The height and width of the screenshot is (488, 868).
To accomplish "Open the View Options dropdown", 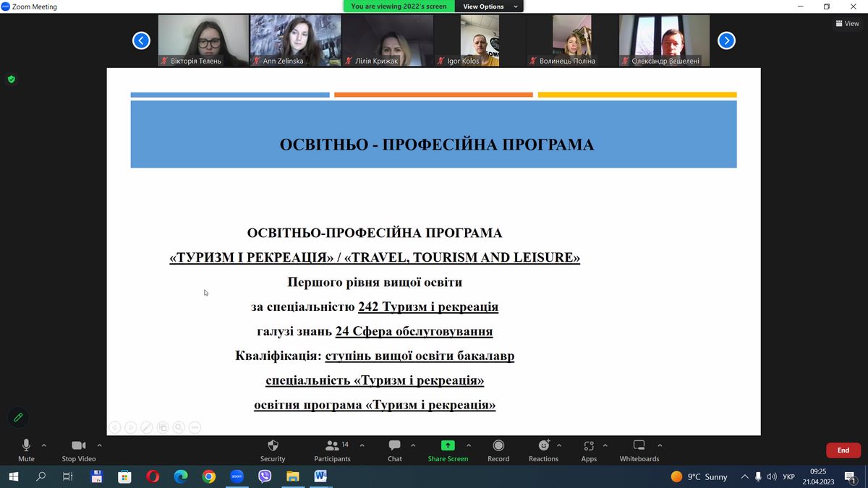I will [490, 7].
